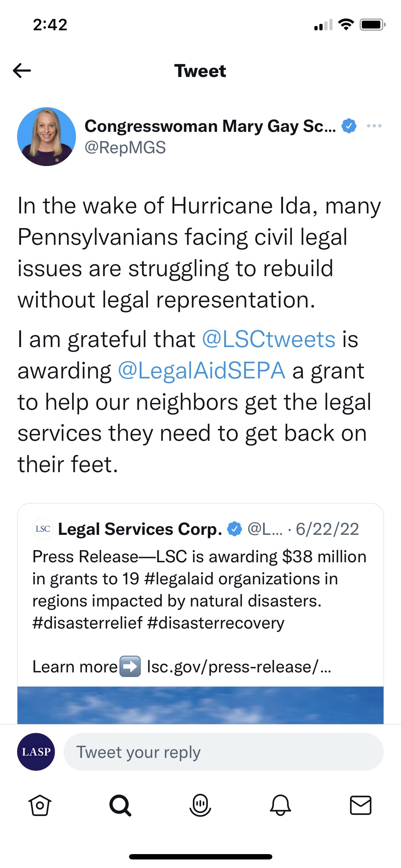Open the #disasterrelief hashtag
The image size is (401, 868).
point(87,623)
